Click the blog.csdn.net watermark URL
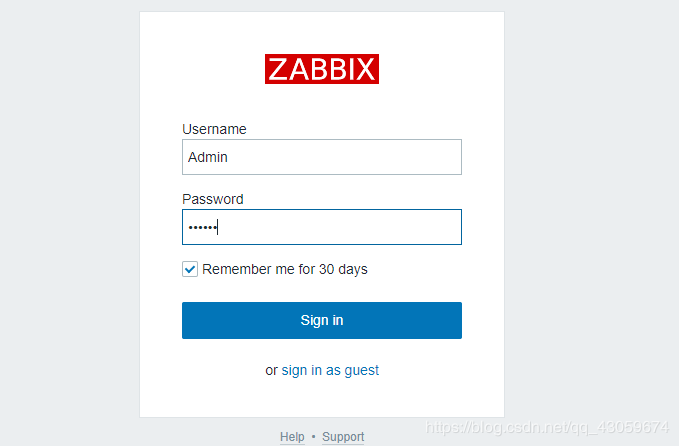 [x=547, y=427]
